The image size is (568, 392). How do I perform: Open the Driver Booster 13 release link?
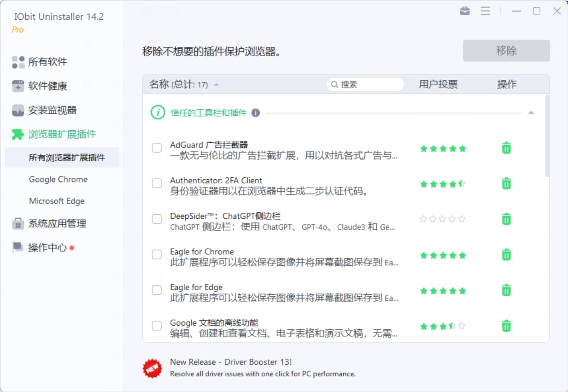231,362
